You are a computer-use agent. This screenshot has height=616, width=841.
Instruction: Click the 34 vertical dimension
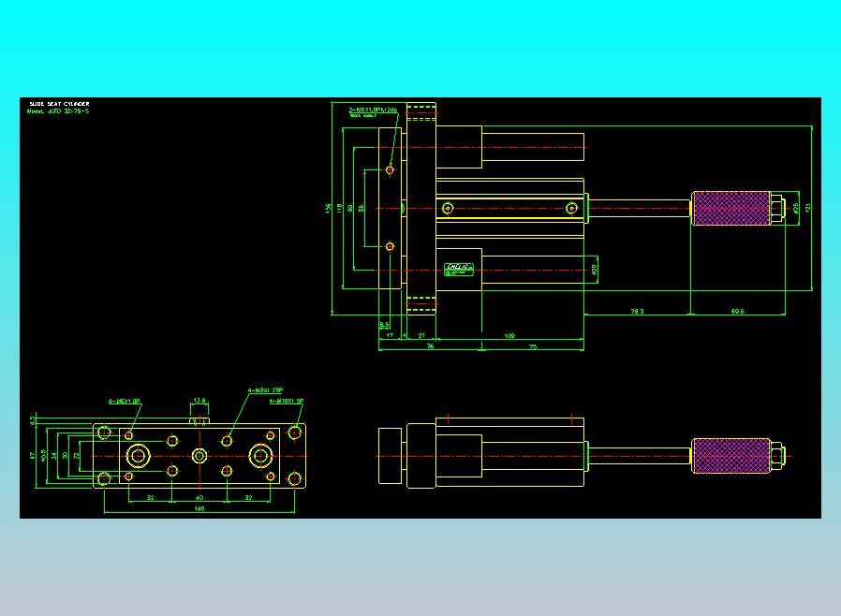pyautogui.click(x=54, y=456)
